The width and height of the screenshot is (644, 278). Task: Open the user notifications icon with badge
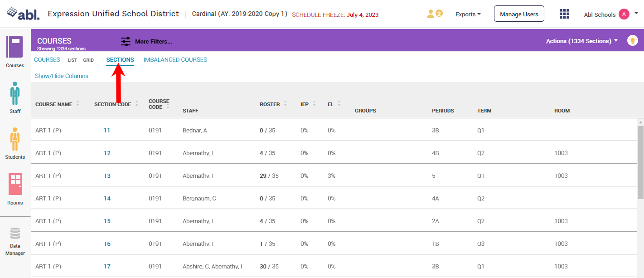pyautogui.click(x=434, y=14)
